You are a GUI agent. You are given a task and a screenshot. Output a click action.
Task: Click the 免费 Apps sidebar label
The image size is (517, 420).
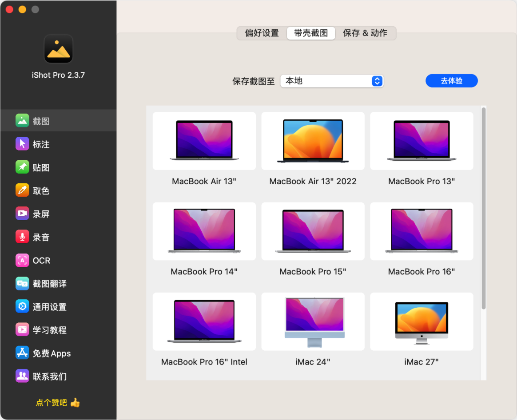point(52,354)
